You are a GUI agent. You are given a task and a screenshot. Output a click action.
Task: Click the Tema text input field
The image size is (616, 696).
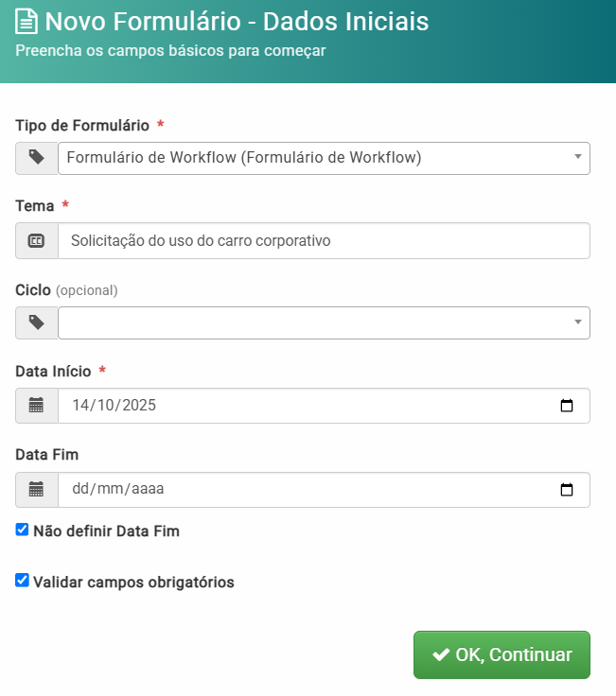tap(324, 241)
